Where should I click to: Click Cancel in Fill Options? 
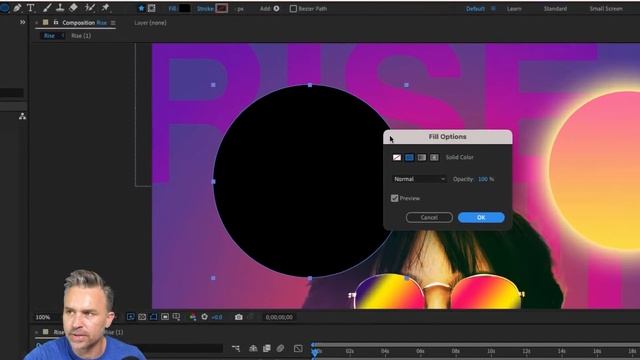click(x=429, y=218)
